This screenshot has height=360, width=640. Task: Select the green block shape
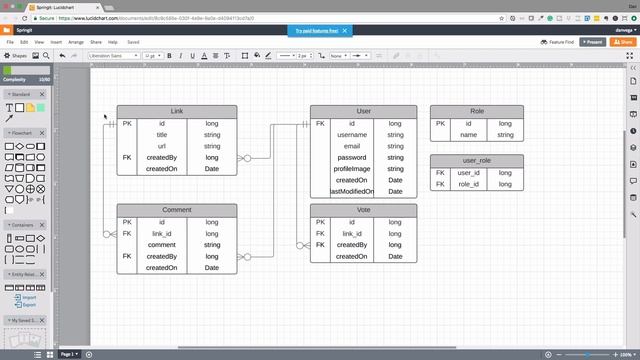tap(41, 108)
